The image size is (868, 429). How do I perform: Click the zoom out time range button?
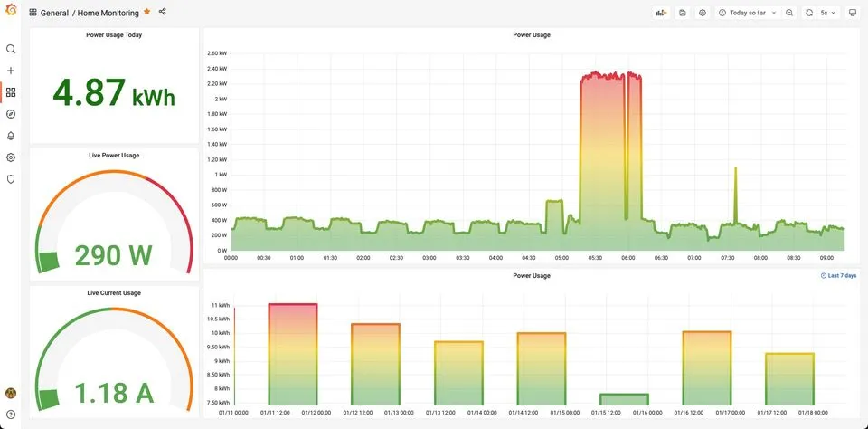(x=789, y=13)
